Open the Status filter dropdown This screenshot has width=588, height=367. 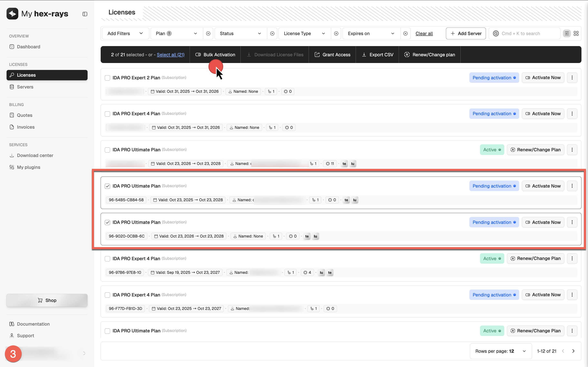[x=240, y=33]
